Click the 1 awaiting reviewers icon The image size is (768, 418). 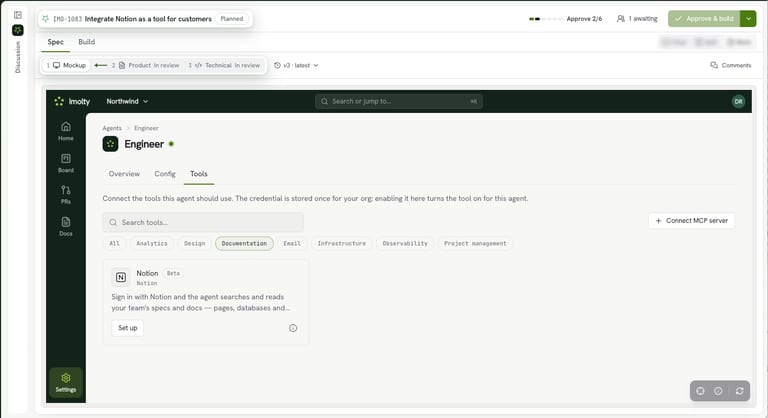click(621, 19)
